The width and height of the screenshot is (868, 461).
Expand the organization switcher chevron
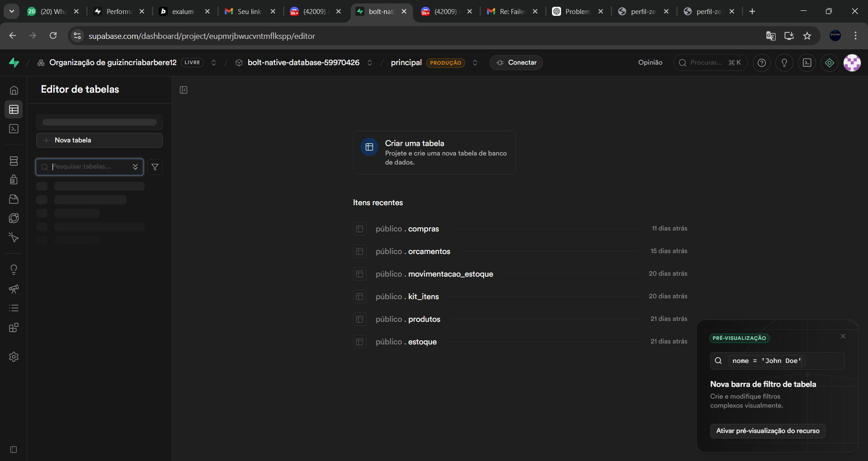point(214,63)
